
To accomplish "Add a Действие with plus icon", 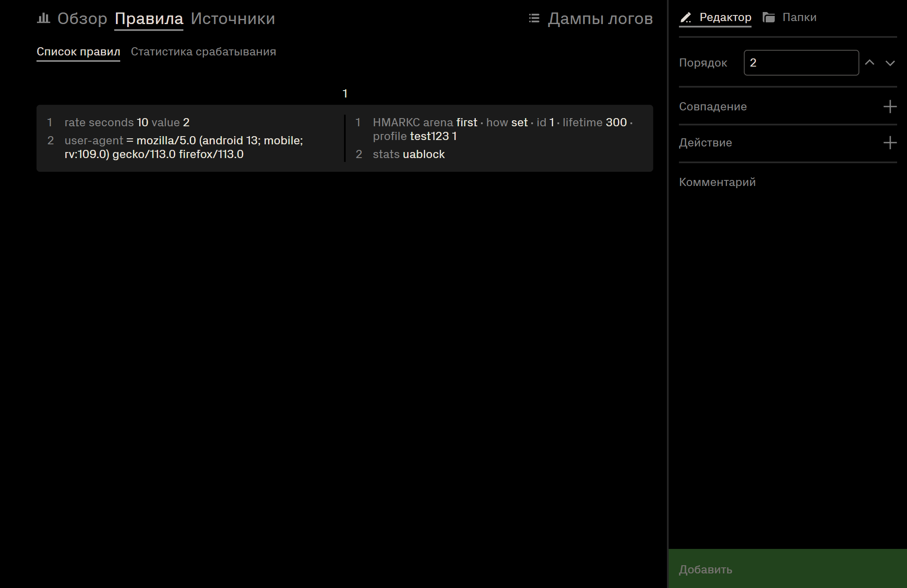I will (x=890, y=143).
